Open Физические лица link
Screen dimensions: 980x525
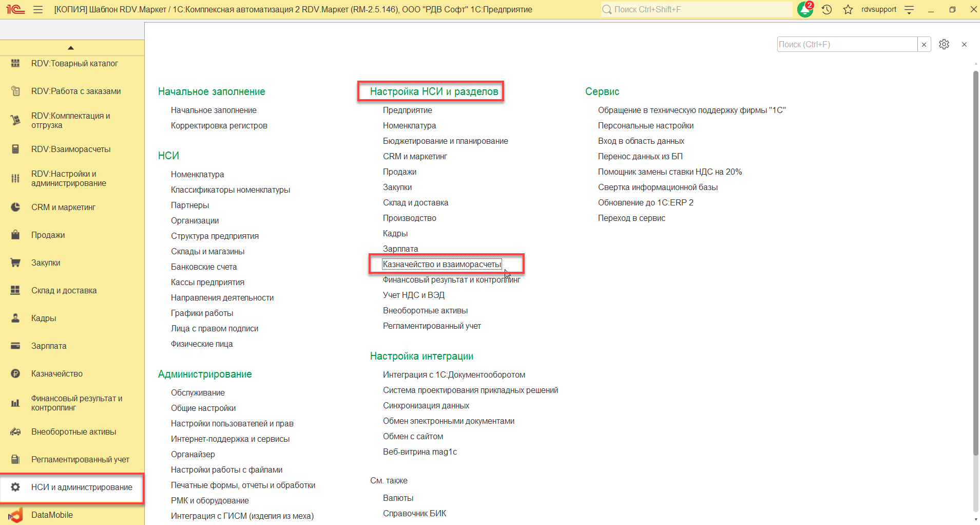(202, 344)
